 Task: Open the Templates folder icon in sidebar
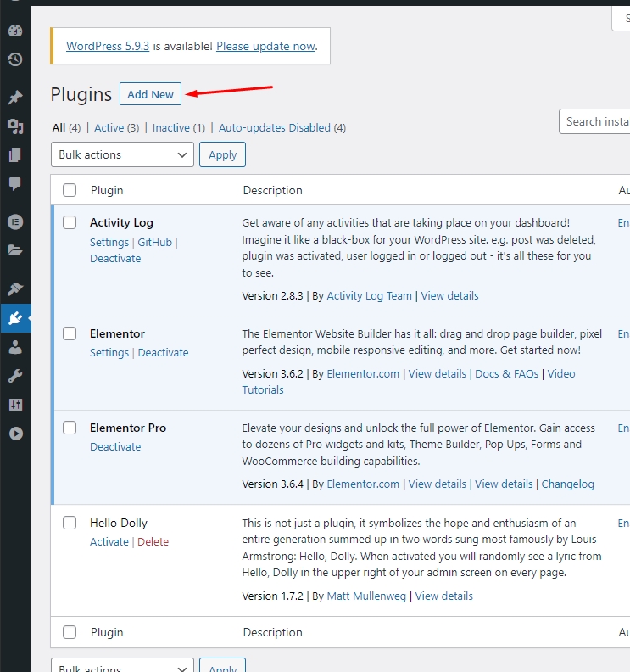(x=15, y=250)
